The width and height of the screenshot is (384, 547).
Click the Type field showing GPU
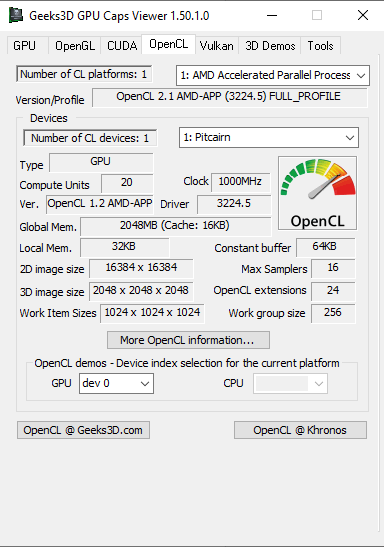[101, 162]
